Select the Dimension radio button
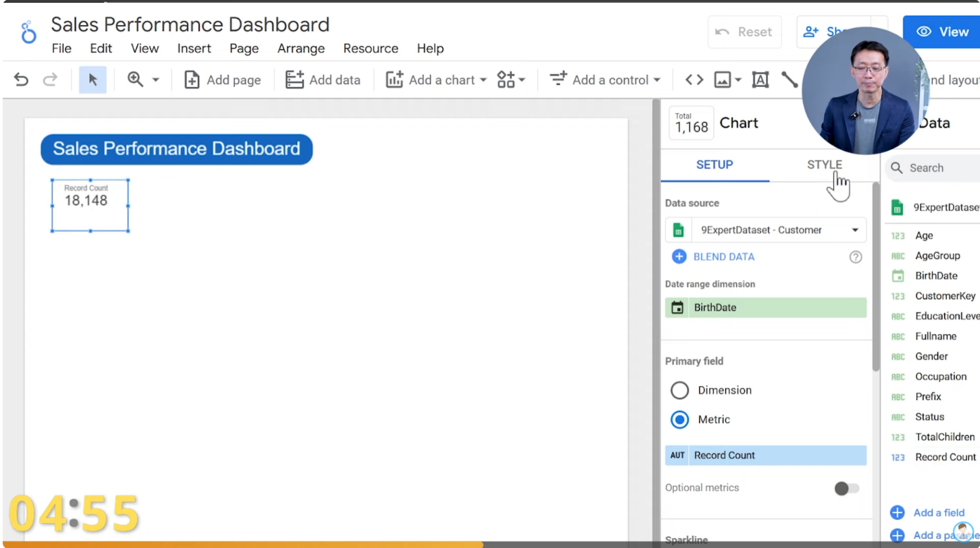980x548 pixels. click(679, 390)
